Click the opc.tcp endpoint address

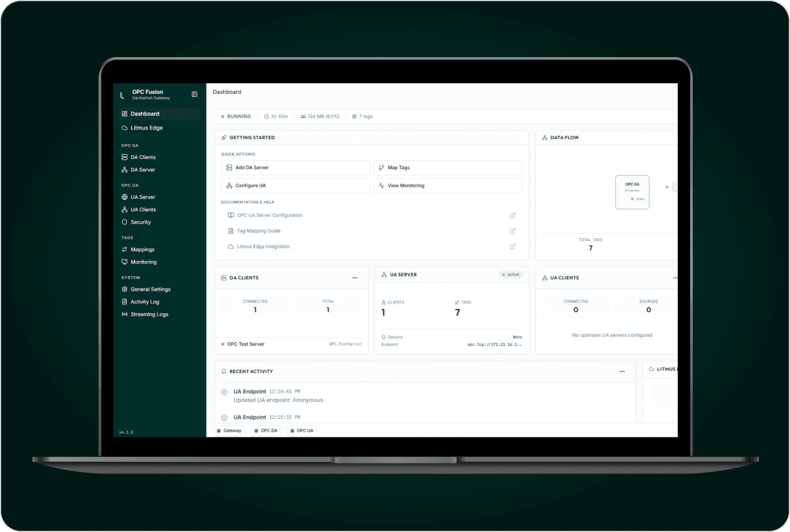(495, 344)
